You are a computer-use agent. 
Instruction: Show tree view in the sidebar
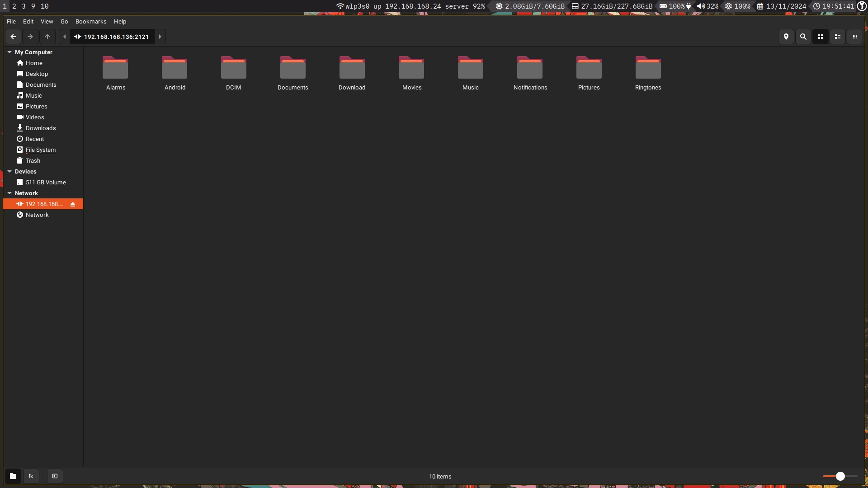pyautogui.click(x=31, y=476)
